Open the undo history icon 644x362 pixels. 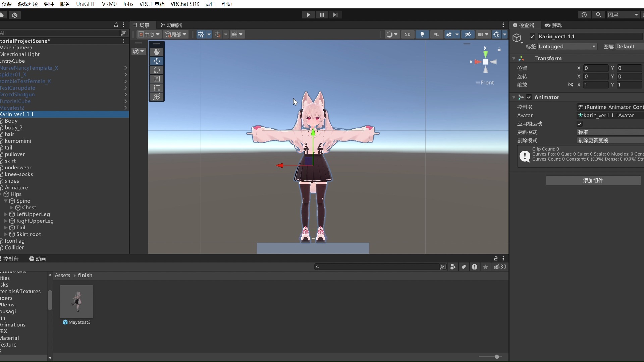(x=584, y=15)
